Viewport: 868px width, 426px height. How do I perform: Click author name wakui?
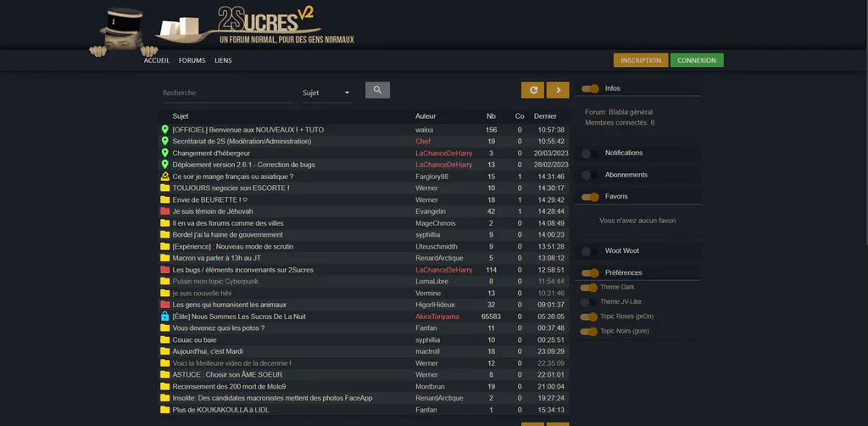(425, 130)
